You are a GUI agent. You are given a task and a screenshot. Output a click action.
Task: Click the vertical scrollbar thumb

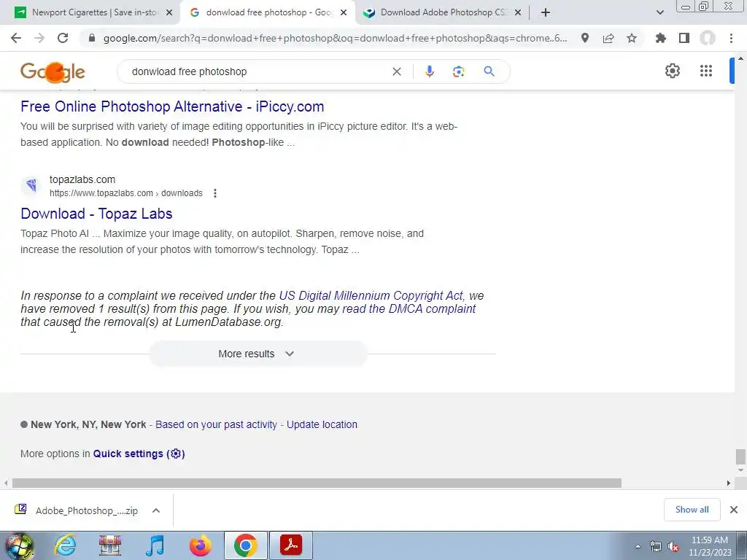click(x=740, y=456)
